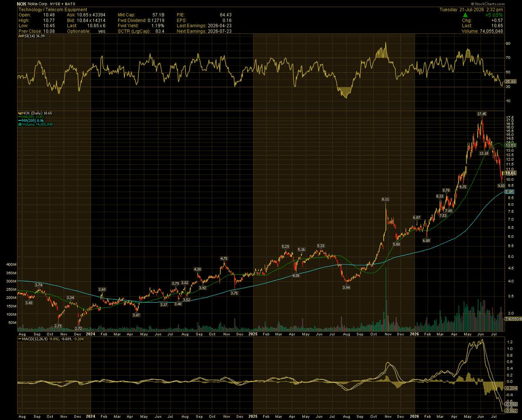Image resolution: width=522 pixels, height=420 pixels.
Task: Click the candlestick icon beside NOK (Daily)
Action: point(19,113)
